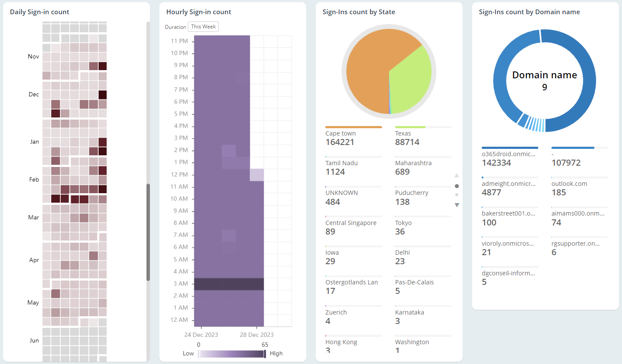Image resolution: width=622 pixels, height=364 pixels.
Task: Click the Low handle of heatmap color range
Action: [199, 354]
